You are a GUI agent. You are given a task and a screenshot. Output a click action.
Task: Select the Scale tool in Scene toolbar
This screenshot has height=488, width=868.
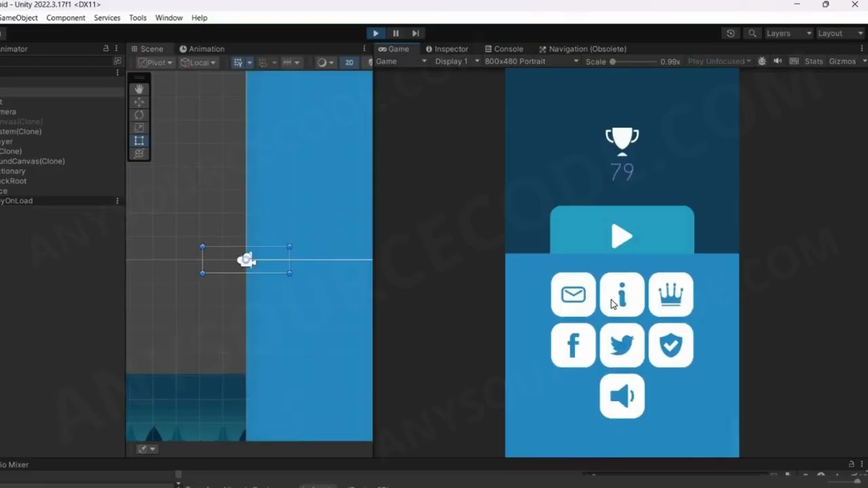(x=139, y=127)
